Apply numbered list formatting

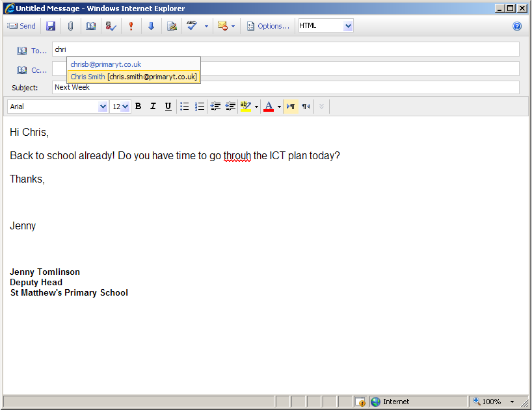200,107
